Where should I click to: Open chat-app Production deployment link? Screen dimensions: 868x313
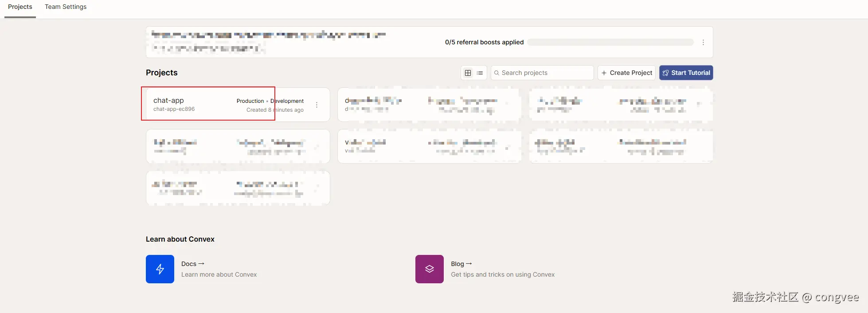pyautogui.click(x=250, y=101)
